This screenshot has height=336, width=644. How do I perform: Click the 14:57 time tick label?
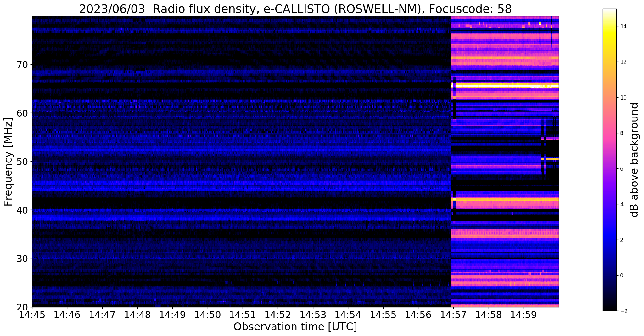pyautogui.click(x=453, y=315)
